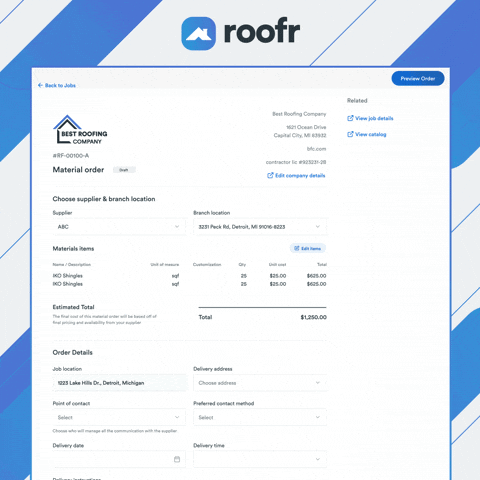Click external-link icon beside View job details

pyautogui.click(x=350, y=118)
